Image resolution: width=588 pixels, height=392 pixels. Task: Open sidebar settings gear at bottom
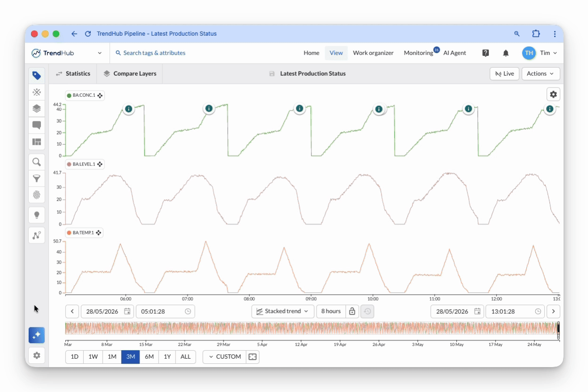pos(37,356)
